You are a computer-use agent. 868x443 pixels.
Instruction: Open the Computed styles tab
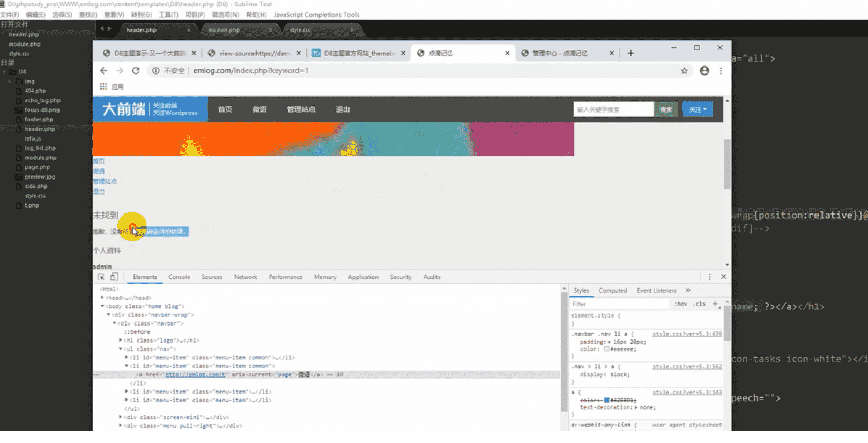pyautogui.click(x=613, y=290)
